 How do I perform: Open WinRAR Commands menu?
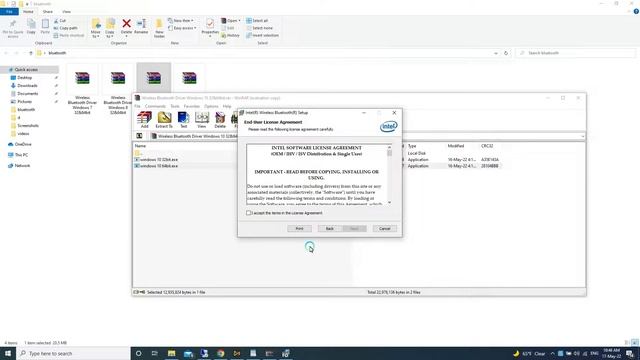click(x=155, y=106)
